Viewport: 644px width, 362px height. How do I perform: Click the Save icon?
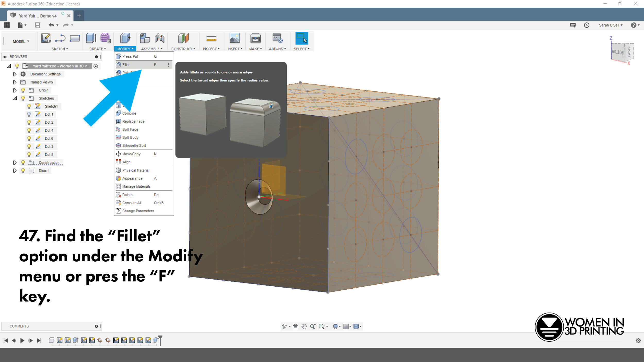click(x=38, y=25)
